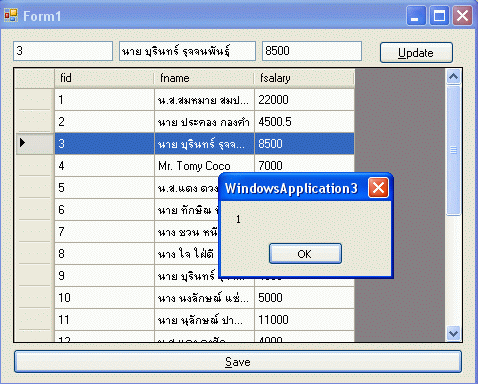This screenshot has height=384, width=478.
Task: Maximize the Form1 window
Action: (x=439, y=16)
